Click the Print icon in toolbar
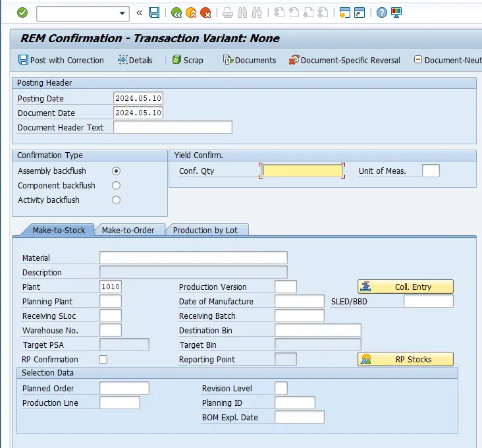Viewport: 482px width, 448px height. (x=228, y=13)
